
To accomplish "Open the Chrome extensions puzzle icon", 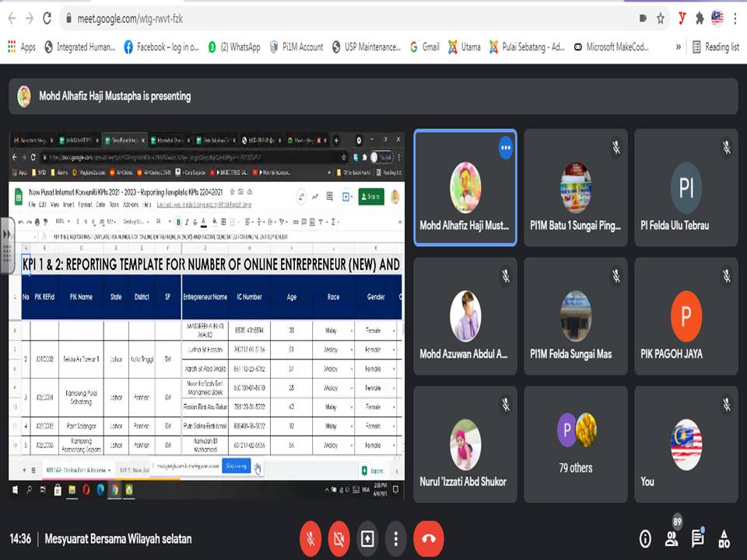I will pyautogui.click(x=700, y=18).
